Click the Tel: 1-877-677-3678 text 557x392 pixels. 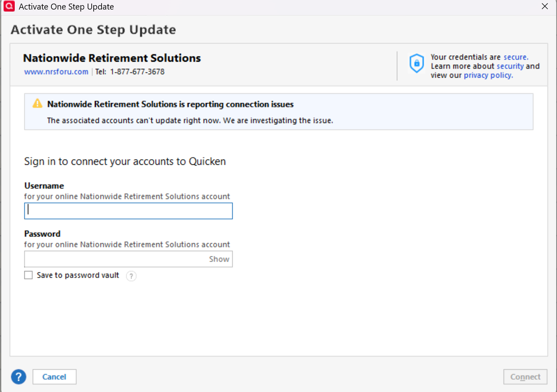pyautogui.click(x=130, y=72)
